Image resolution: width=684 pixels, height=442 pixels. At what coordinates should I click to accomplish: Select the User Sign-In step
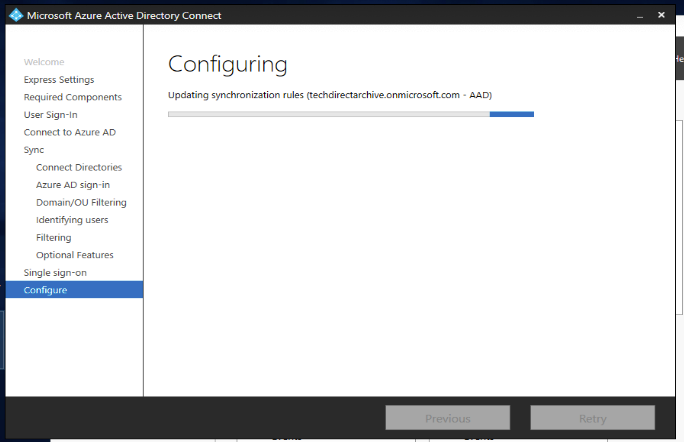coord(51,115)
